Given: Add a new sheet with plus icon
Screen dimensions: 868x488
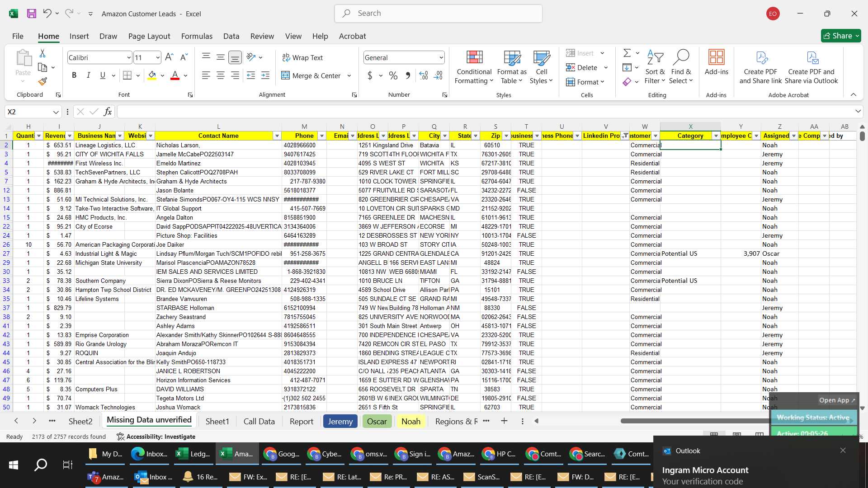Looking at the screenshot, I should [x=504, y=421].
